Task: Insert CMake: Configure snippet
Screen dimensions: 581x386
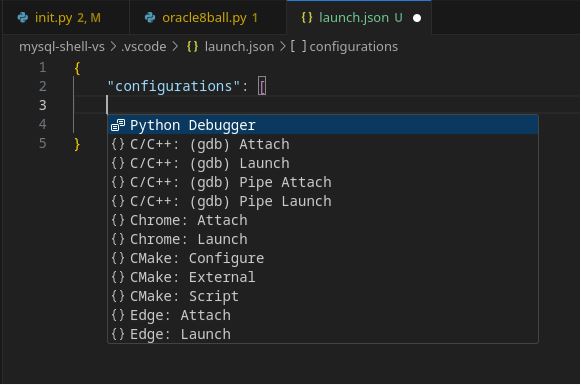Action: click(x=323, y=258)
